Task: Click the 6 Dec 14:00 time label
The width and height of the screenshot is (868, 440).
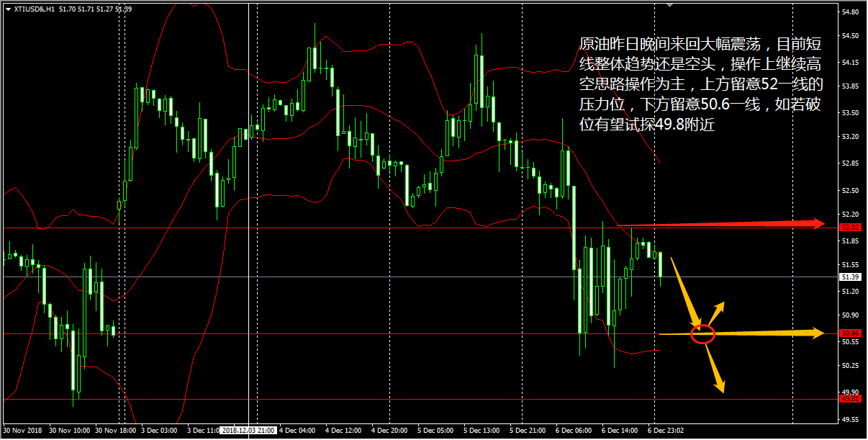Action: click(x=620, y=431)
